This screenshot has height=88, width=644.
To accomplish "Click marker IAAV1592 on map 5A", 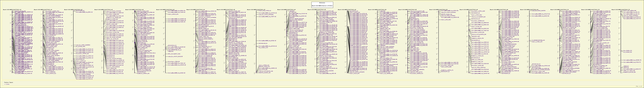I will click(383, 11).
